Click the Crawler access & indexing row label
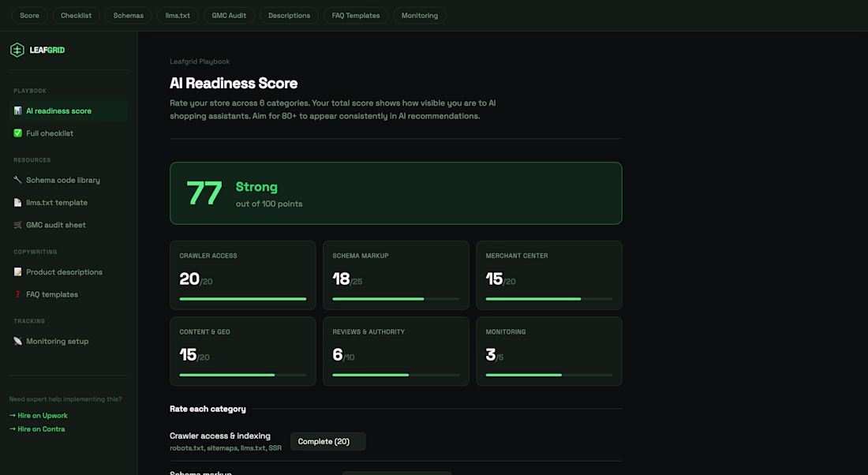Screen dimensions: 868x475 (220, 436)
